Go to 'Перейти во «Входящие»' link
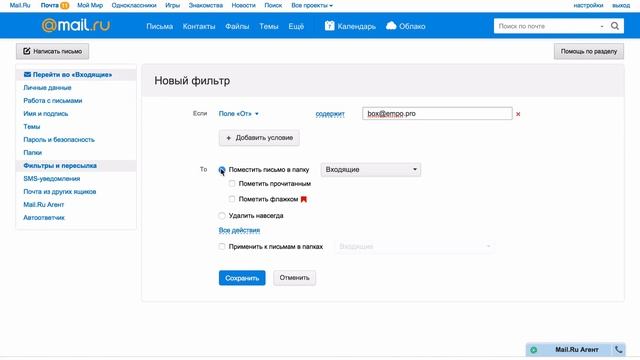Viewport: 640px width, 360px height. (x=72, y=75)
